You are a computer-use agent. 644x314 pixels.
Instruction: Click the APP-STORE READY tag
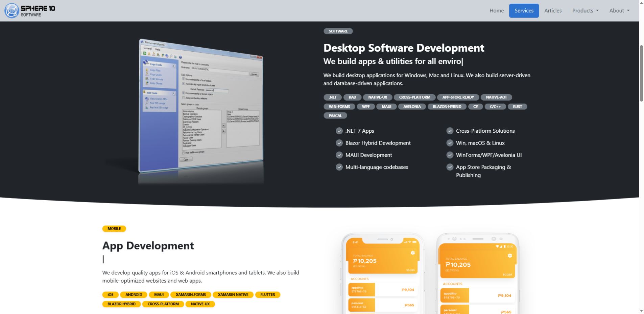[458, 97]
